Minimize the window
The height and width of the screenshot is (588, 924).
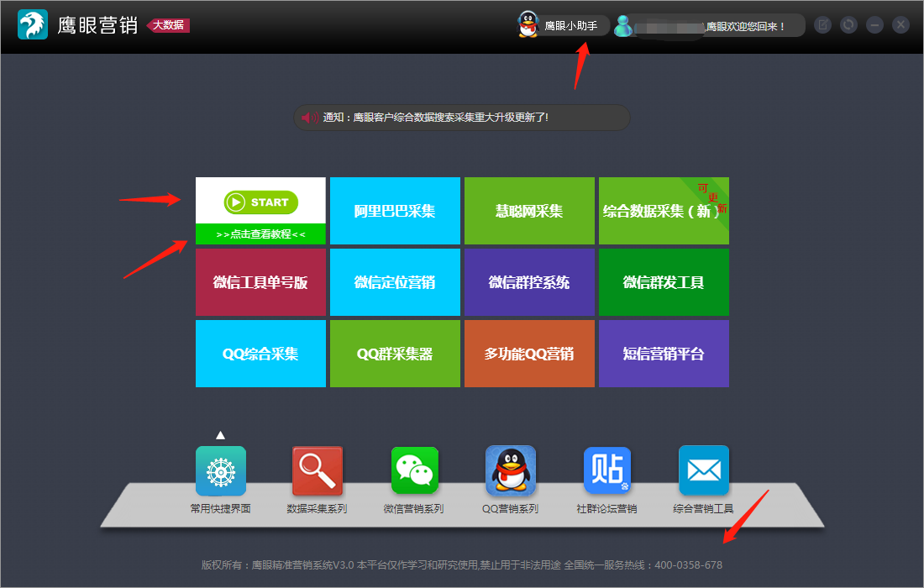pyautogui.click(x=874, y=24)
